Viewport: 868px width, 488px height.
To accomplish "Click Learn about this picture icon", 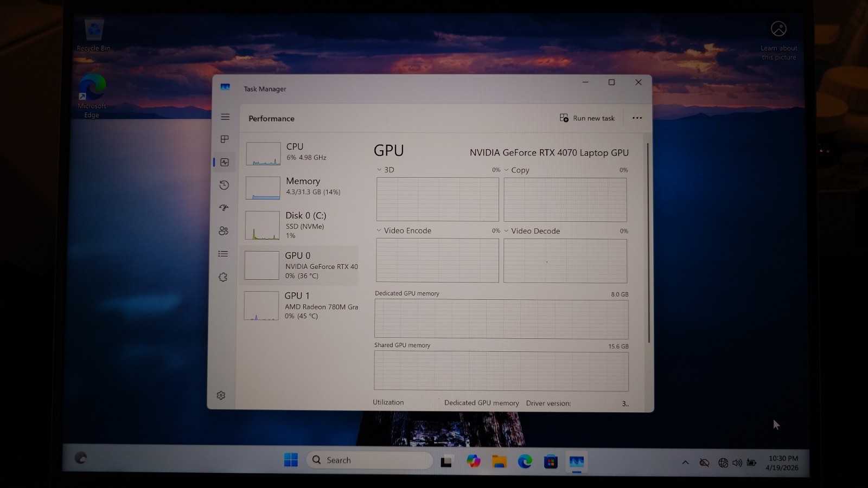I will pos(778,41).
